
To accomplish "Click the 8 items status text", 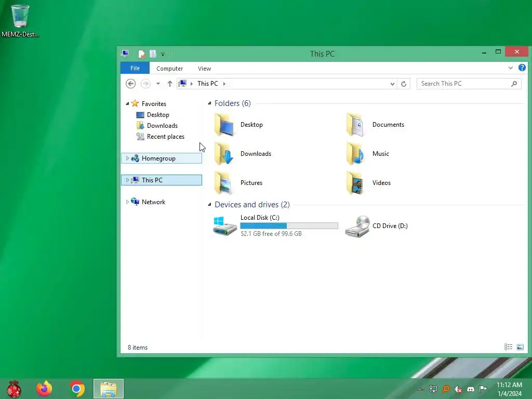I will (x=137, y=348).
